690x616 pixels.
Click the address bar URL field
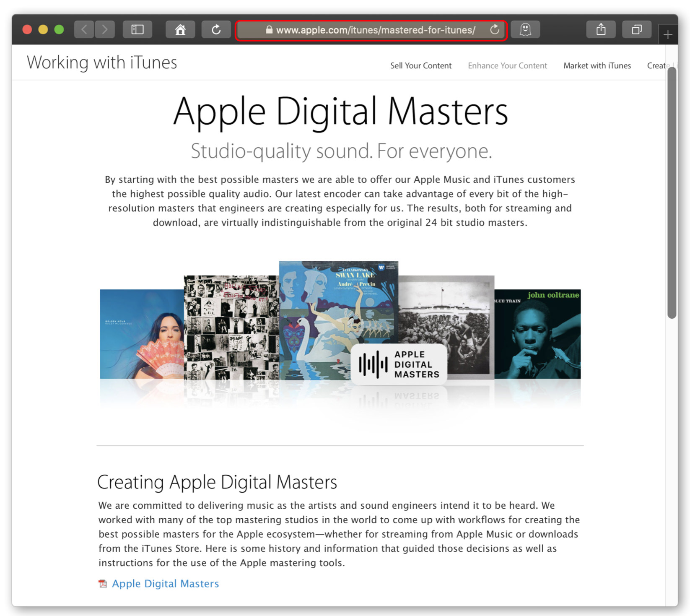(x=371, y=30)
